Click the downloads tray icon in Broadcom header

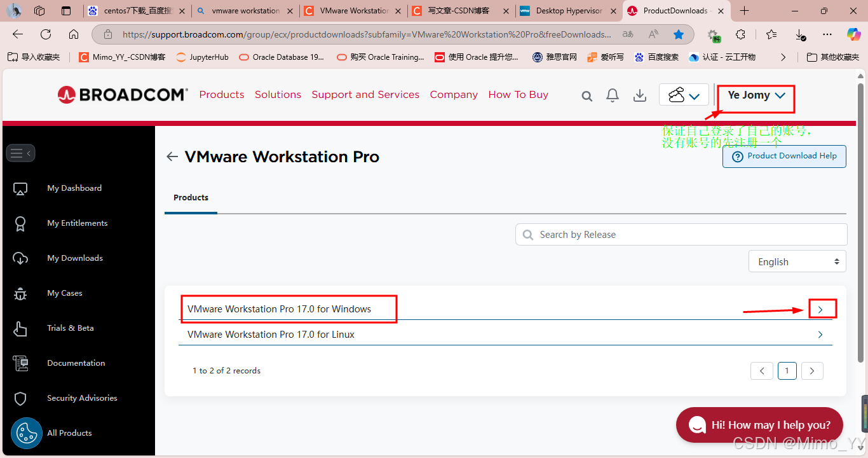[640, 95]
